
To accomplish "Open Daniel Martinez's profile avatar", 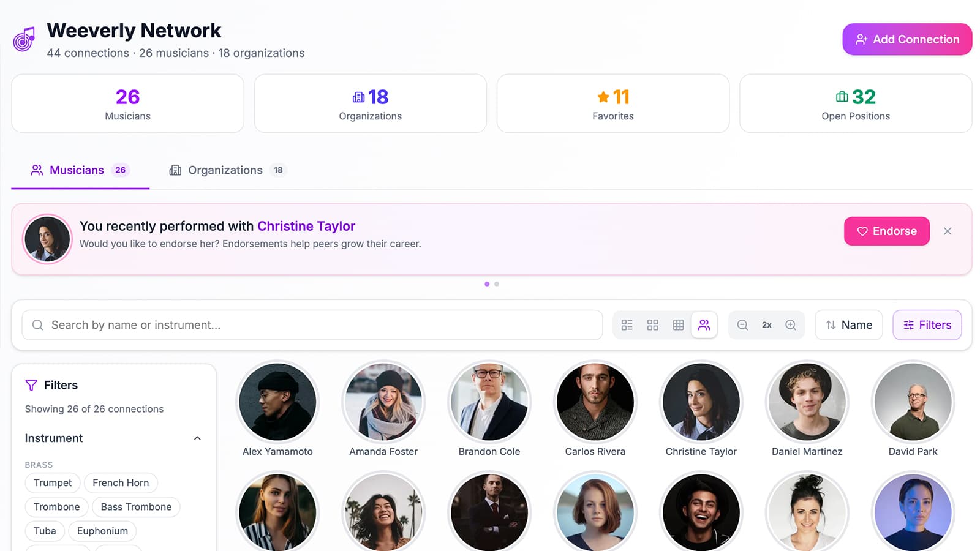I will click(807, 402).
